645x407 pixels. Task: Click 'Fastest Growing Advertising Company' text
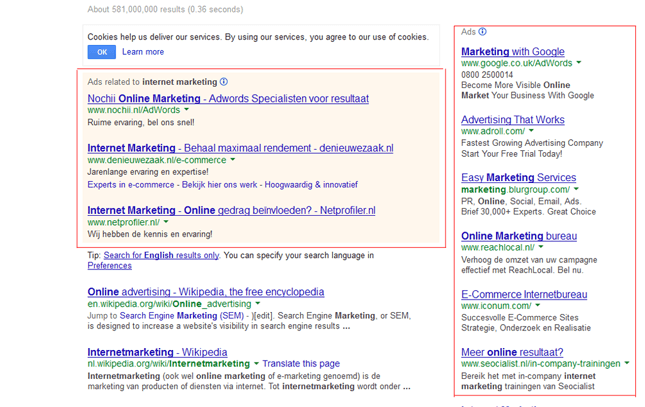pos(532,143)
